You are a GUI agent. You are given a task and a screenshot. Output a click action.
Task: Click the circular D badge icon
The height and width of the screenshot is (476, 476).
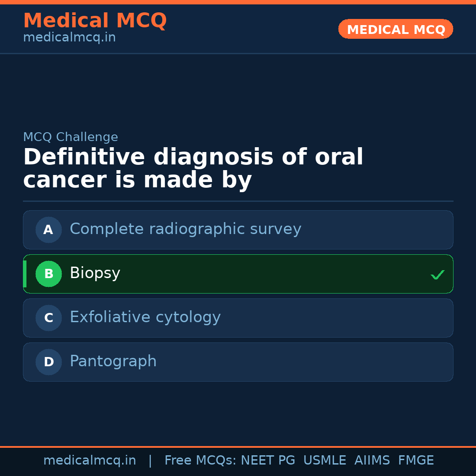point(48,362)
